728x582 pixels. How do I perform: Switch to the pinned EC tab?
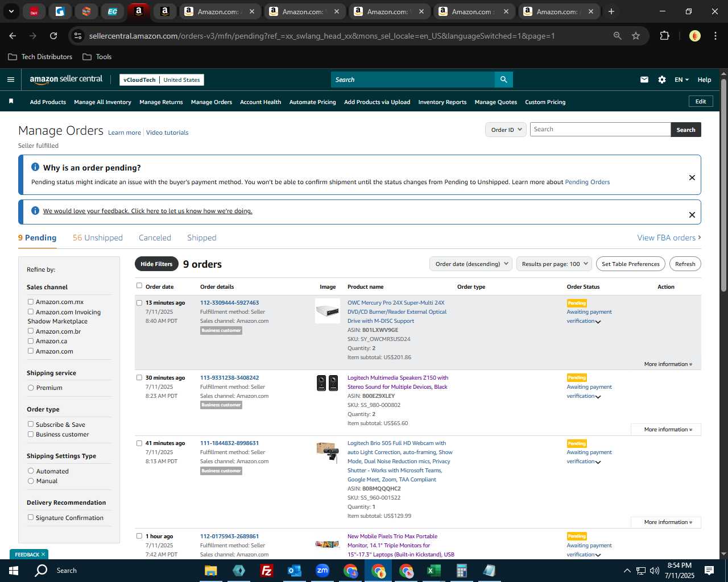coord(113,11)
